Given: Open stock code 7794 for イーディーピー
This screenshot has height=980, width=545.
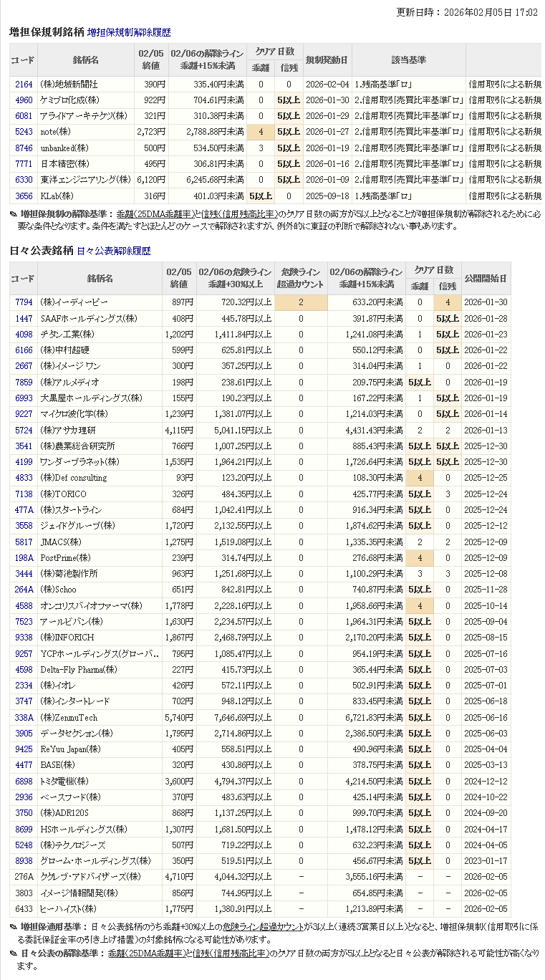Looking at the screenshot, I should pos(24,302).
